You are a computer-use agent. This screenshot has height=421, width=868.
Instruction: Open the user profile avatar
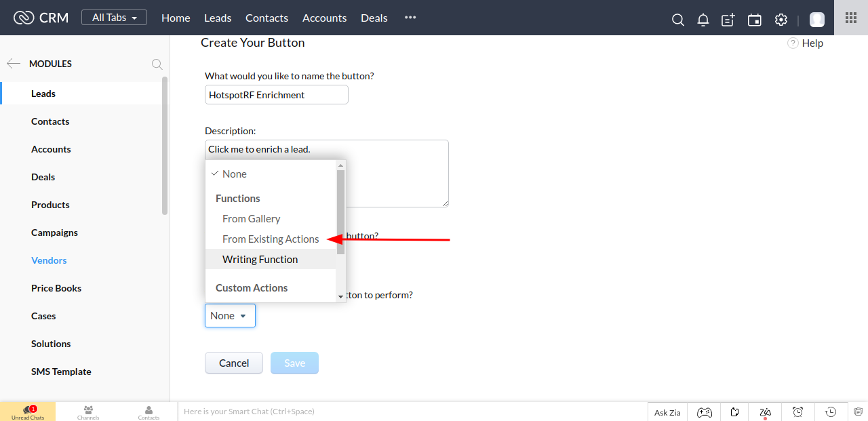point(817,20)
